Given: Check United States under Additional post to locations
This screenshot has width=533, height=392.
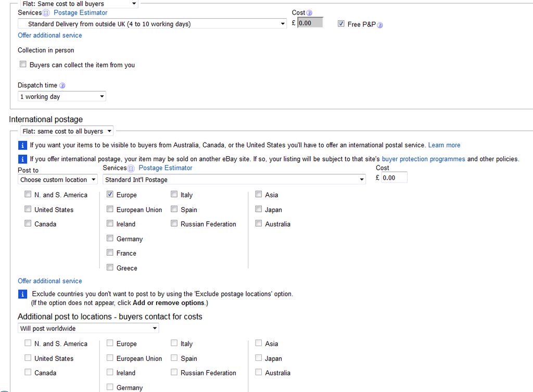Looking at the screenshot, I should (x=28, y=358).
